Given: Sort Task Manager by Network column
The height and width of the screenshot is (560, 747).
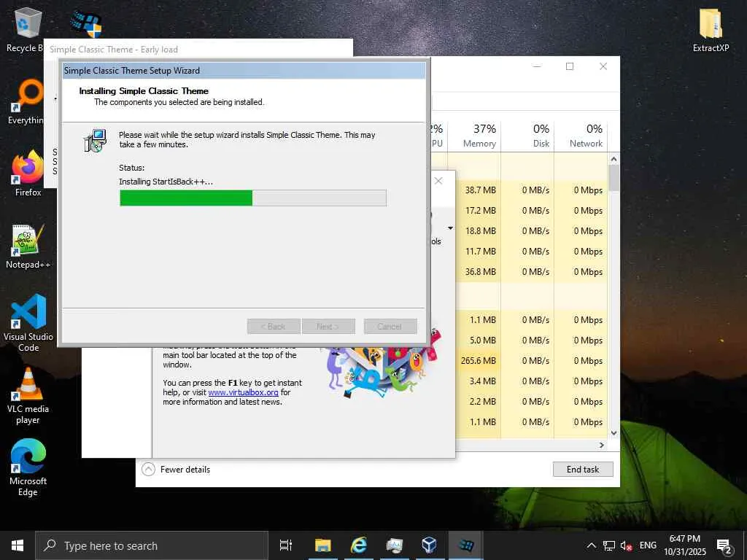Looking at the screenshot, I should click(581, 135).
